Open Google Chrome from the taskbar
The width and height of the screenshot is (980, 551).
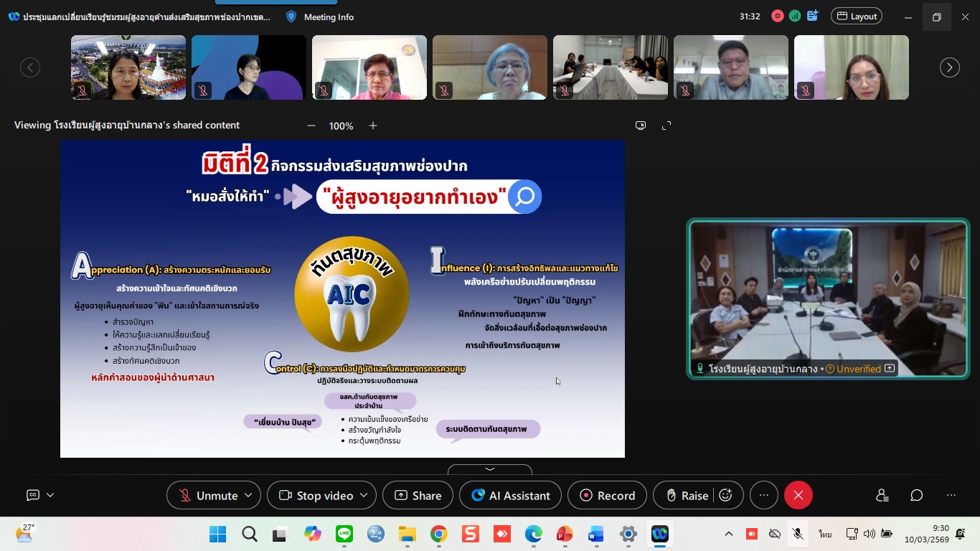[x=439, y=534]
